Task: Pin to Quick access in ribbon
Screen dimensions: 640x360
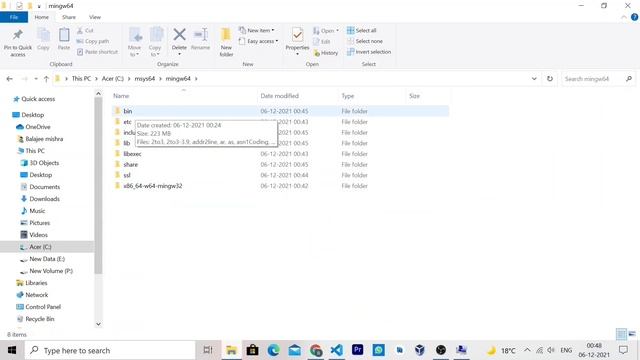Action: (18, 42)
